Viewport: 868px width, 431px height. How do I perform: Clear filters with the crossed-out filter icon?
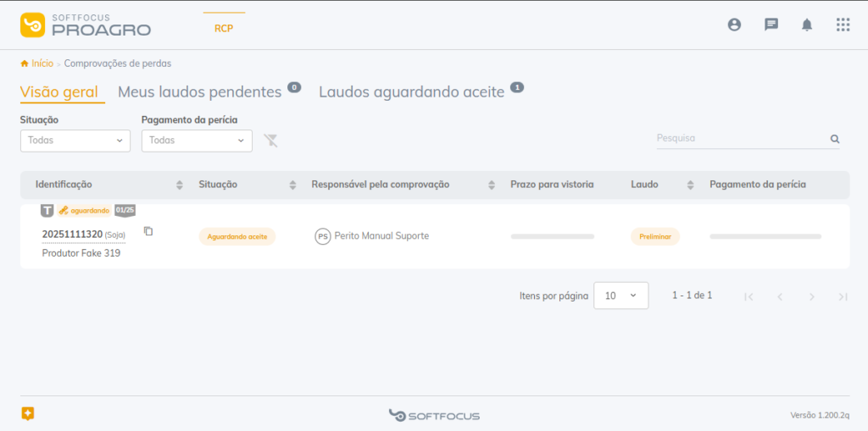click(271, 140)
